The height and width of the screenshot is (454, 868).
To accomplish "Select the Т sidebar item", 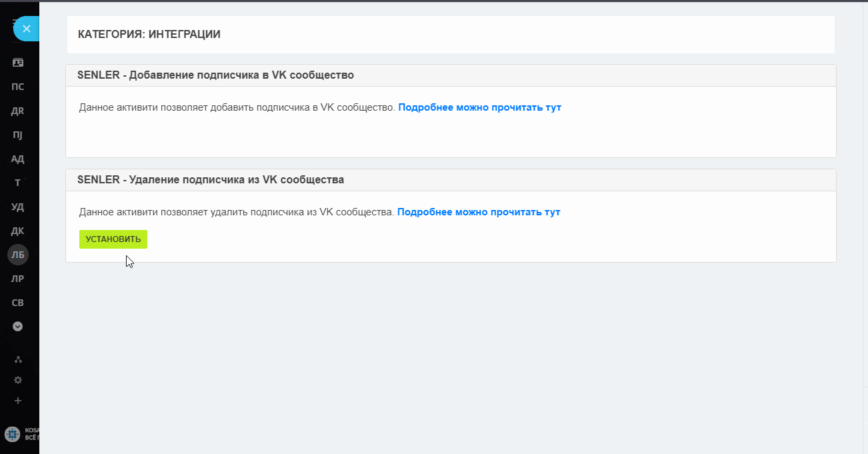I will [x=18, y=183].
